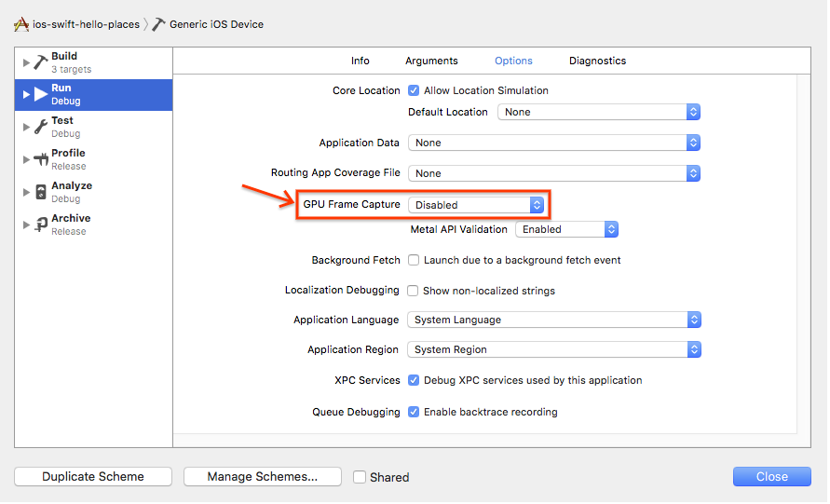This screenshot has height=504, width=830.
Task: Click the Test wrench icon
Action: pyautogui.click(x=40, y=127)
